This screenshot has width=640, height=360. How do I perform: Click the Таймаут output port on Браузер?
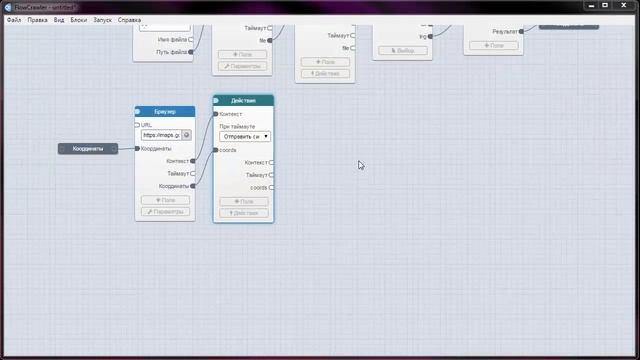193,173
